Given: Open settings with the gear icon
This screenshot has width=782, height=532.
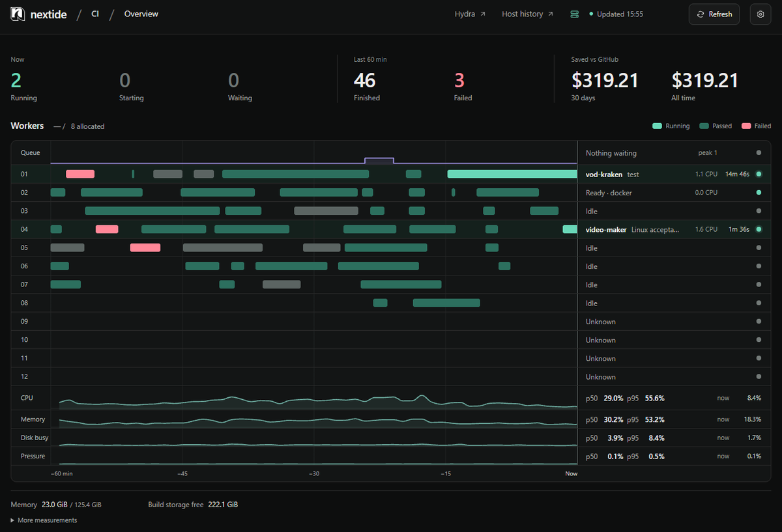Looking at the screenshot, I should coord(760,14).
